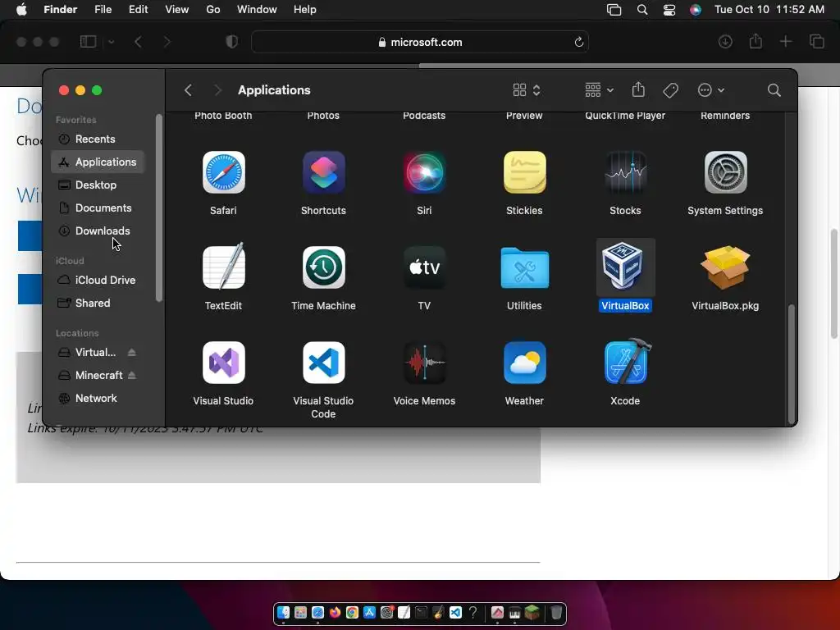This screenshot has height=630, width=840.
Task: Select the TextEdit app icon
Action: pos(223,267)
